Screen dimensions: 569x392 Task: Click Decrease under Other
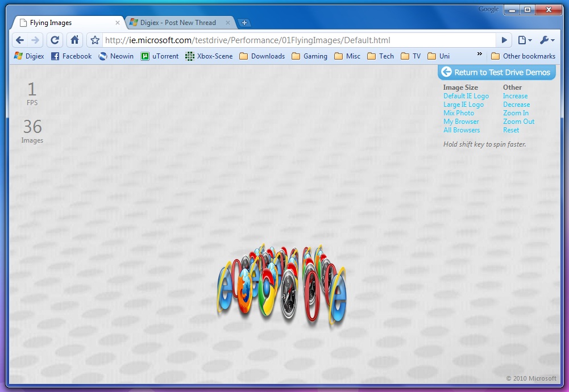(516, 105)
